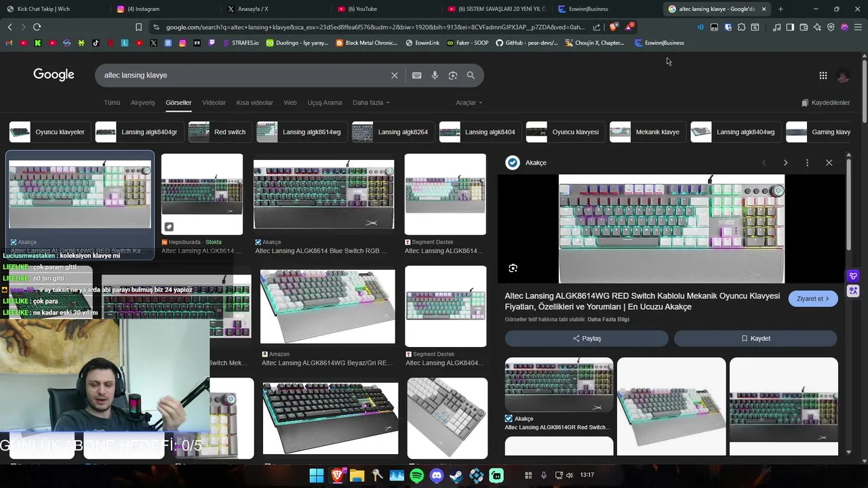Open the Hepsiburada Stokta keyboard thumbnail
Viewport: 868px width, 488px height.
[x=202, y=195]
